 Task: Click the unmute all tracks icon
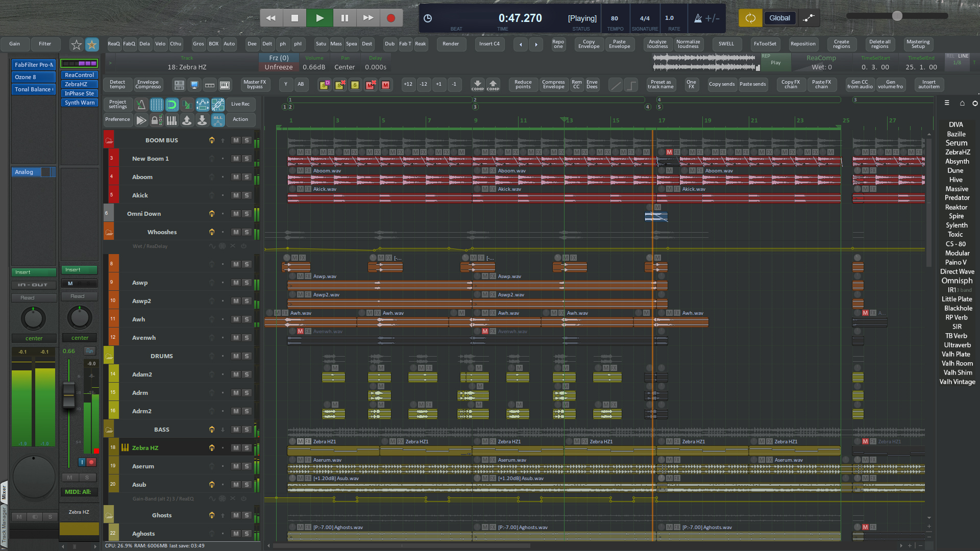(371, 85)
